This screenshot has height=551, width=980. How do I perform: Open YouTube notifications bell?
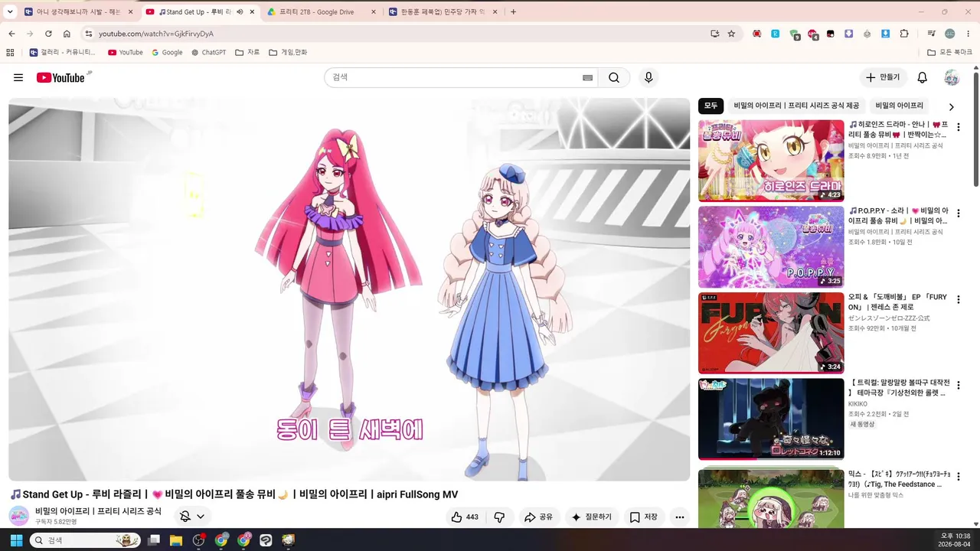coord(923,77)
